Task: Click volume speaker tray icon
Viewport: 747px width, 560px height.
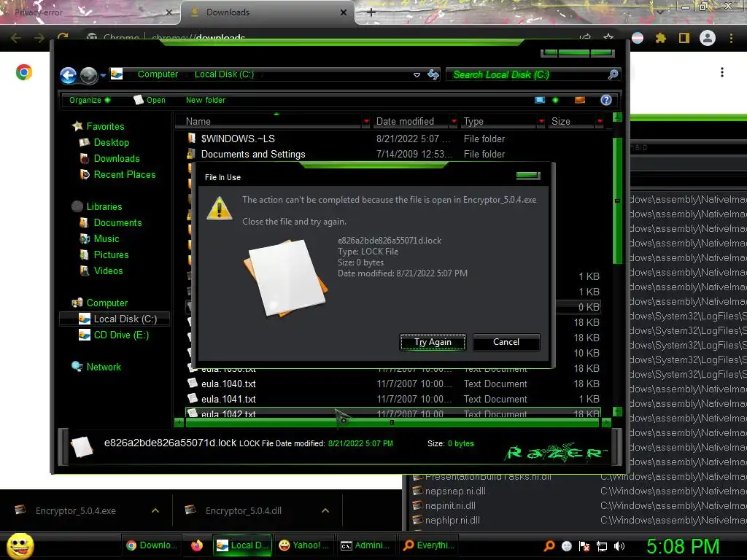Action: point(619,547)
